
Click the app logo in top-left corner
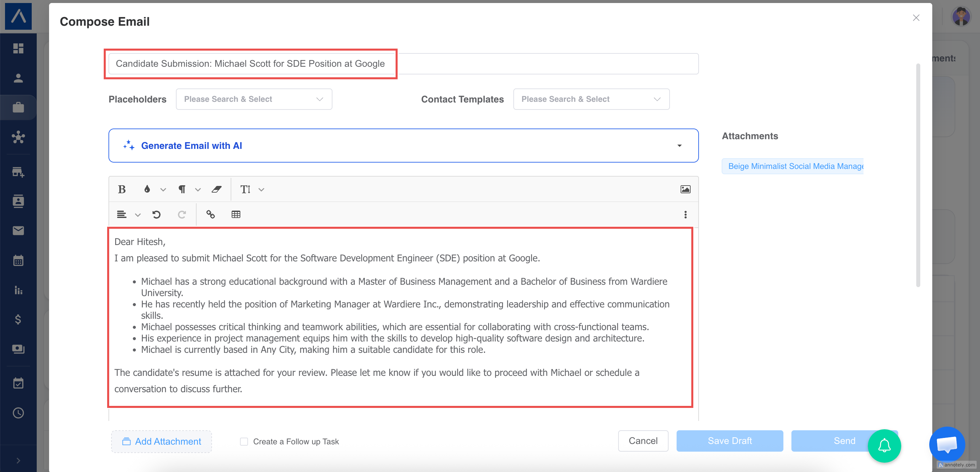[x=18, y=16]
